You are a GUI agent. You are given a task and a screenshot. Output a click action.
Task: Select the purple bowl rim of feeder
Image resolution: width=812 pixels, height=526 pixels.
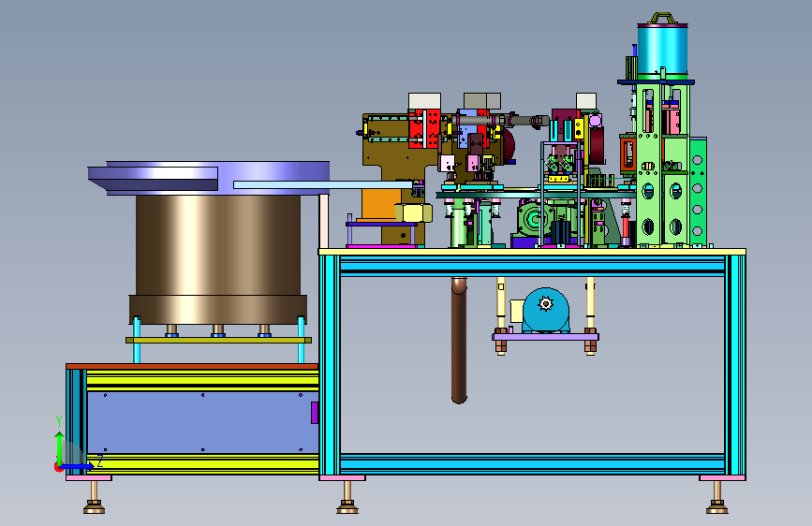click(x=209, y=176)
